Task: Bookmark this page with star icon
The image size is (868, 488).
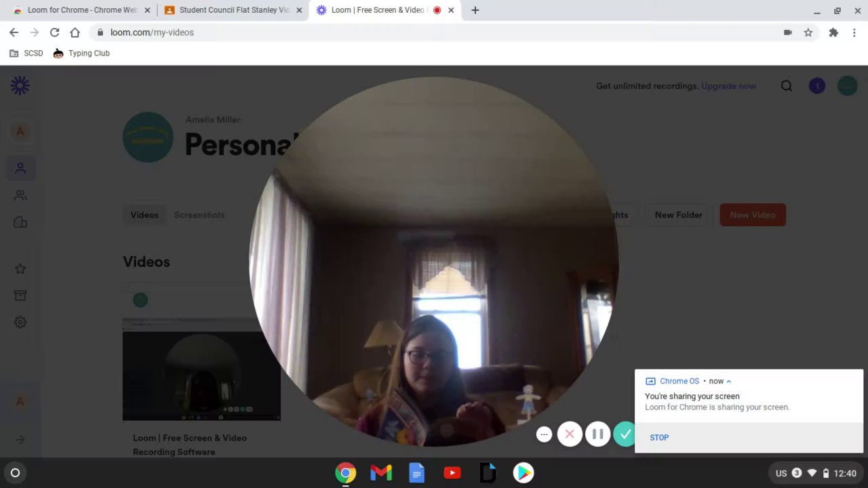Action: click(x=808, y=33)
